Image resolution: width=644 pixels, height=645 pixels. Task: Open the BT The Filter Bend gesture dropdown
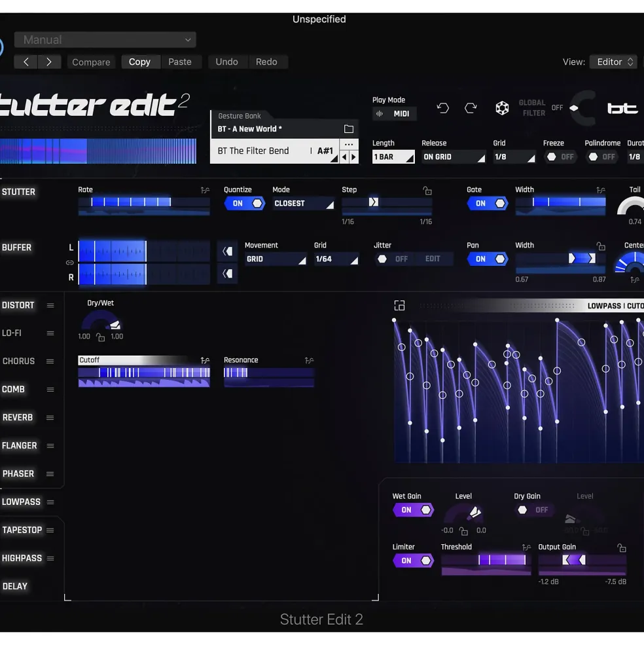[x=275, y=151]
